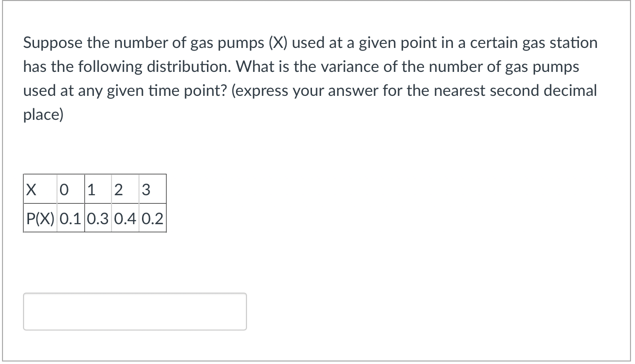Click the probability 0.3 cell
635x364 pixels.
[98, 218]
